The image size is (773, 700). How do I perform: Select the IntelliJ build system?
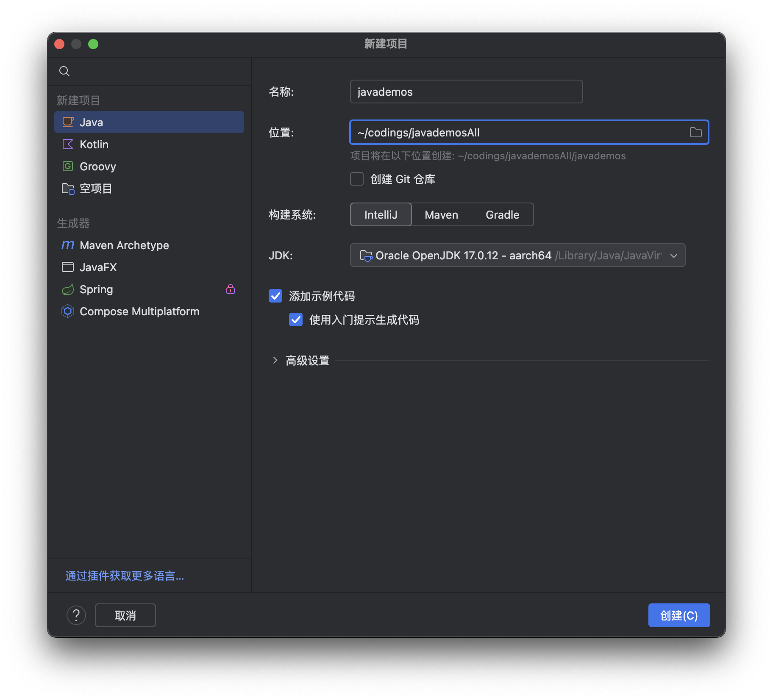[381, 214]
